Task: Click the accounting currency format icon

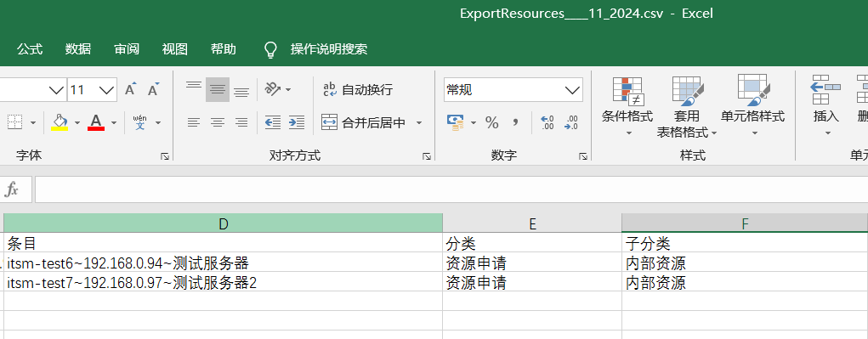Action: [x=455, y=122]
